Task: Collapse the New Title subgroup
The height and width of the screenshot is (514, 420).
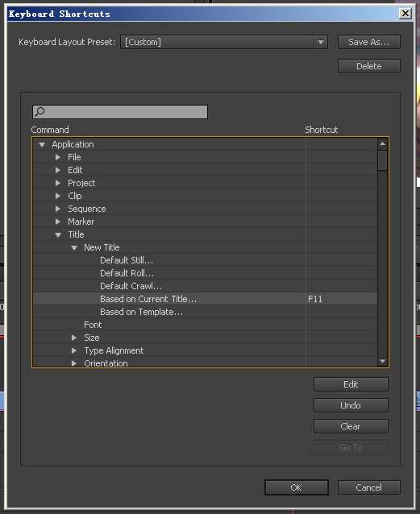Action: pyautogui.click(x=74, y=248)
